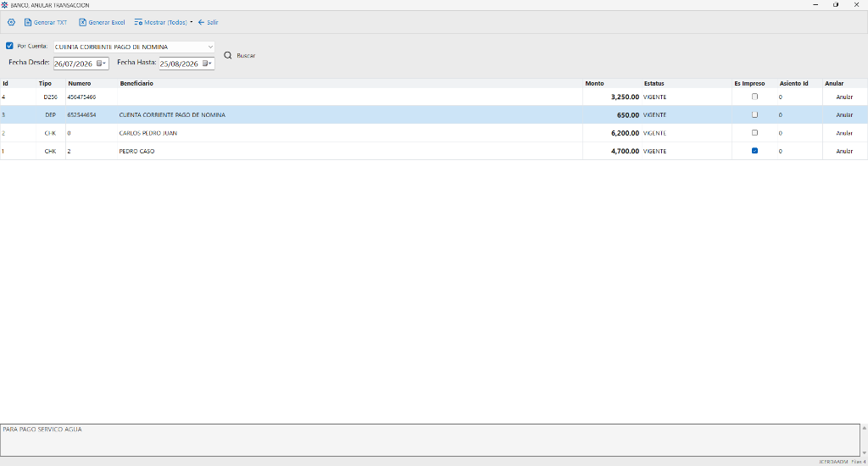
Task: Click the PARA PAGO SERVICO AGUA notes box
Action: [430, 440]
